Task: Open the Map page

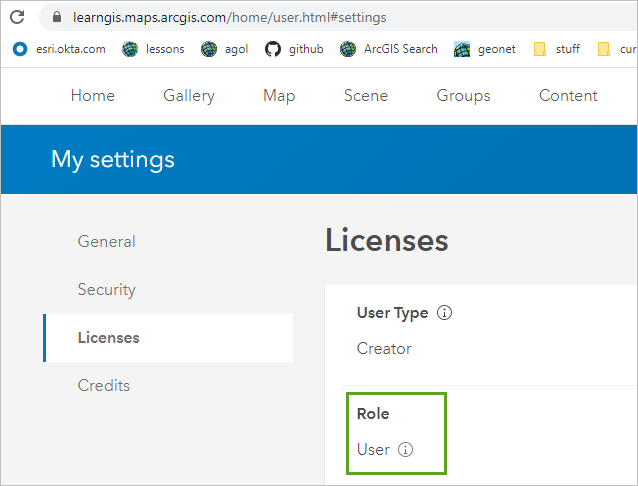Action: coord(279,96)
